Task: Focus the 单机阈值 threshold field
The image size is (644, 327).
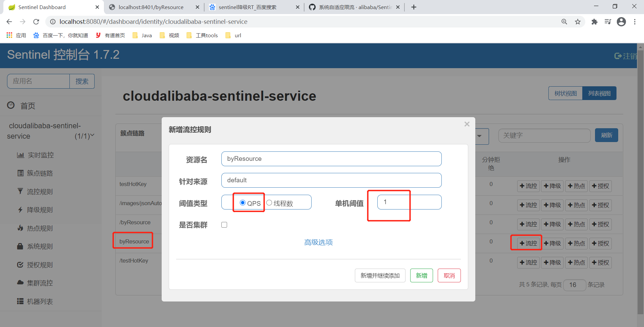Action: (409, 202)
